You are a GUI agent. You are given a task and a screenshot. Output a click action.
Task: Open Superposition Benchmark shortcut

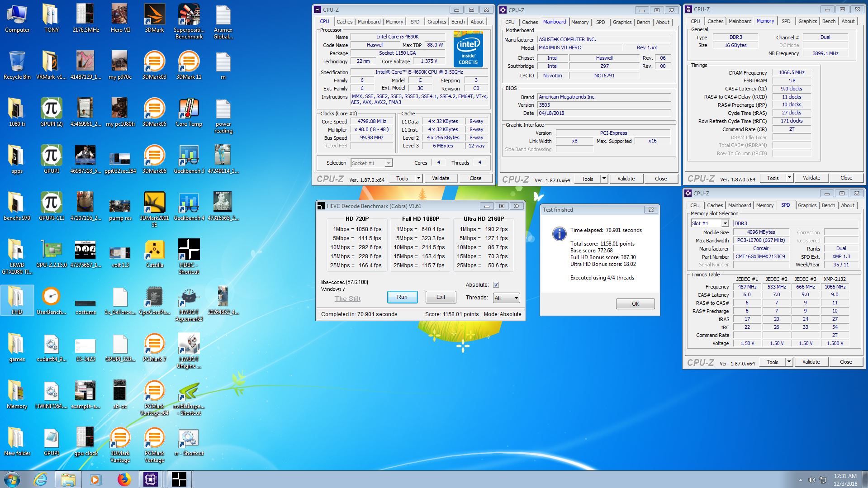click(189, 22)
